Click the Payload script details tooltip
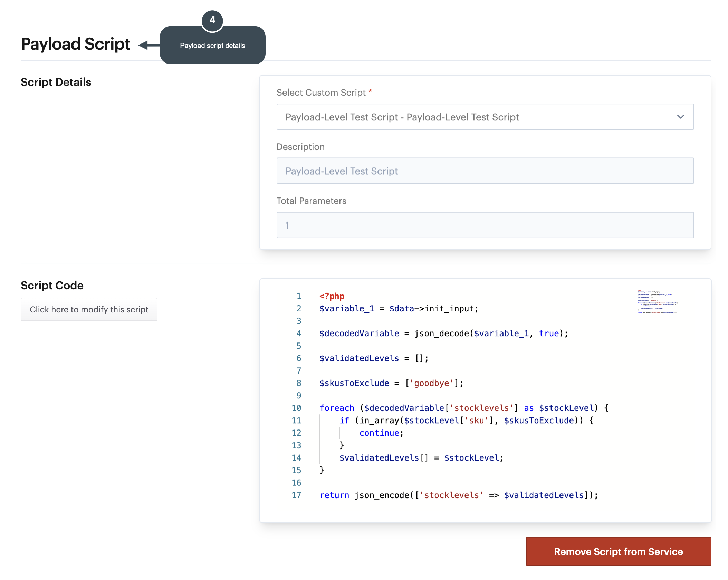Image resolution: width=728 pixels, height=580 pixels. [212, 46]
